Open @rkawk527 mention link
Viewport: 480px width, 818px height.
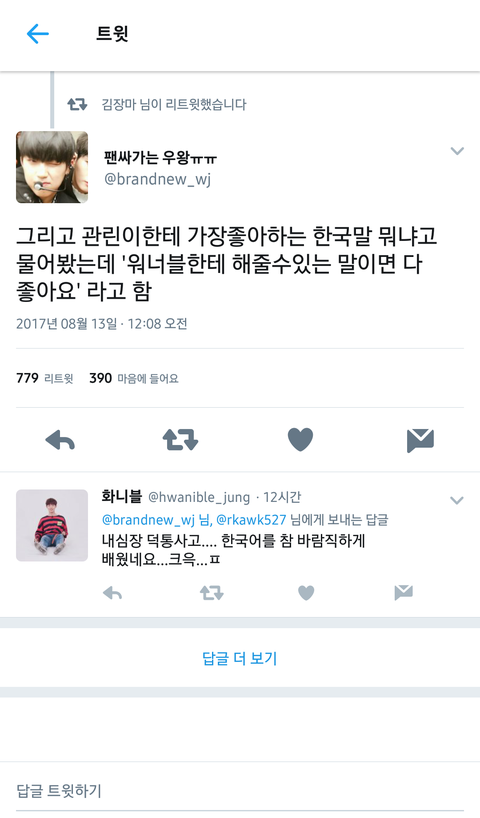pos(251,520)
